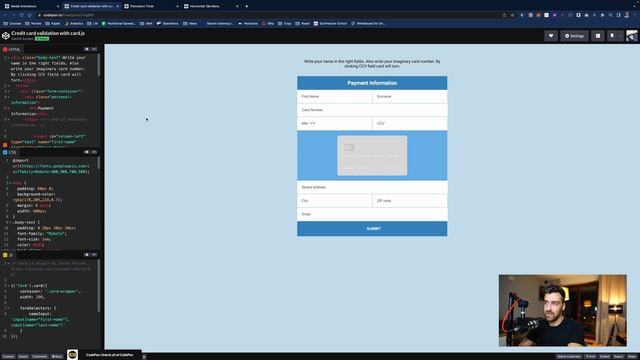Screen dimensions: 640x360
Task: Open the CSS editor settings gear
Action: pyautogui.click(x=87, y=152)
